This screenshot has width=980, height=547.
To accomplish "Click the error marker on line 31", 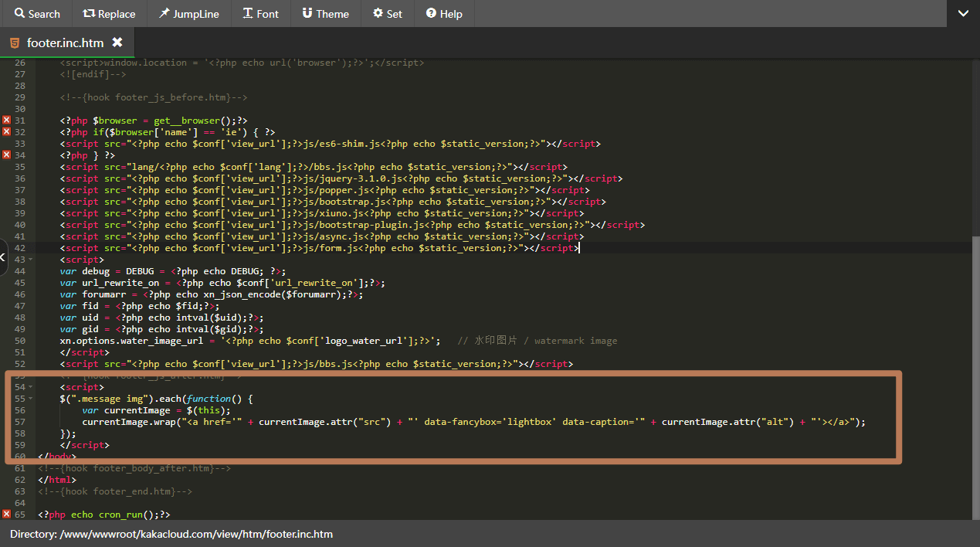I will pos(6,121).
